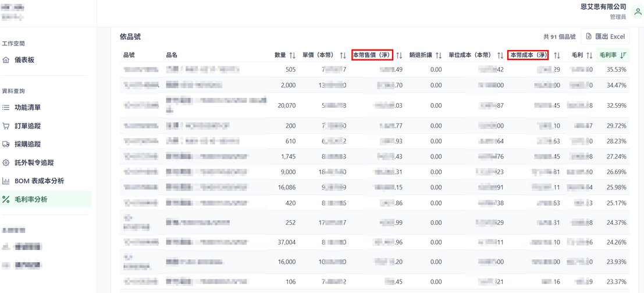Viewport: 644px width, 293px height.
Task: Click the 23.37% gross margin cell
Action: coord(617,281)
